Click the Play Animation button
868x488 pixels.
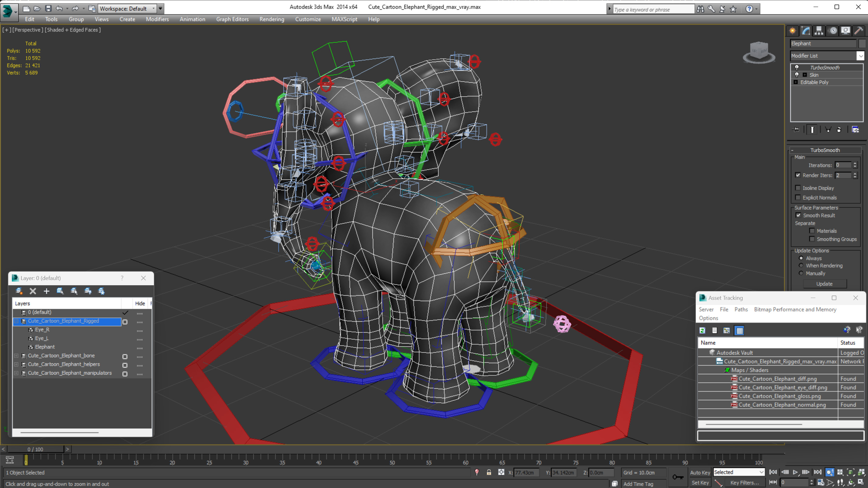pos(795,472)
